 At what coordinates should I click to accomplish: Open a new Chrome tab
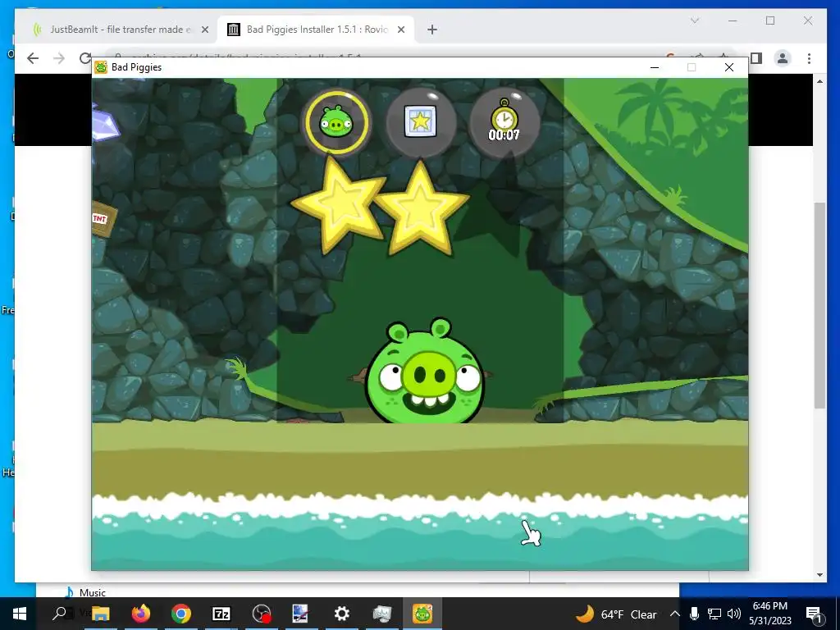432,30
